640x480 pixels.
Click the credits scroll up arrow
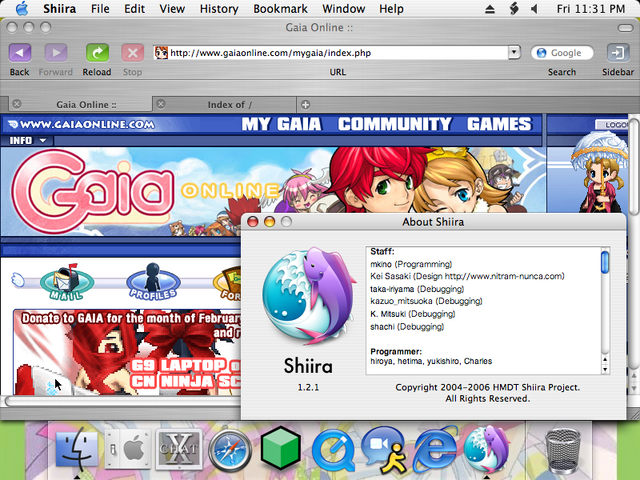point(605,360)
